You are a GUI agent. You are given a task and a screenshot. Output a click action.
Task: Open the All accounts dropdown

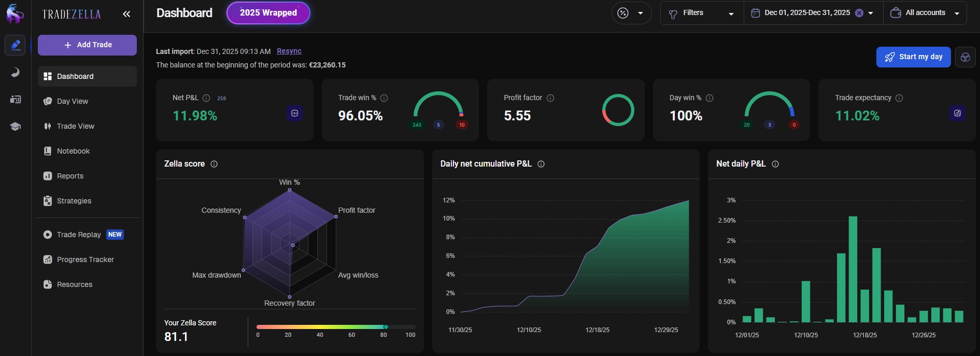[925, 13]
